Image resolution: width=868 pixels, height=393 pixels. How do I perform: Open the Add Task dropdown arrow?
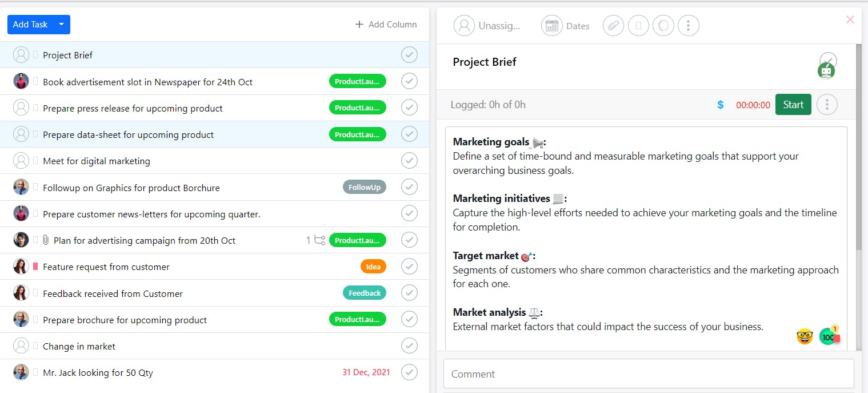[62, 25]
